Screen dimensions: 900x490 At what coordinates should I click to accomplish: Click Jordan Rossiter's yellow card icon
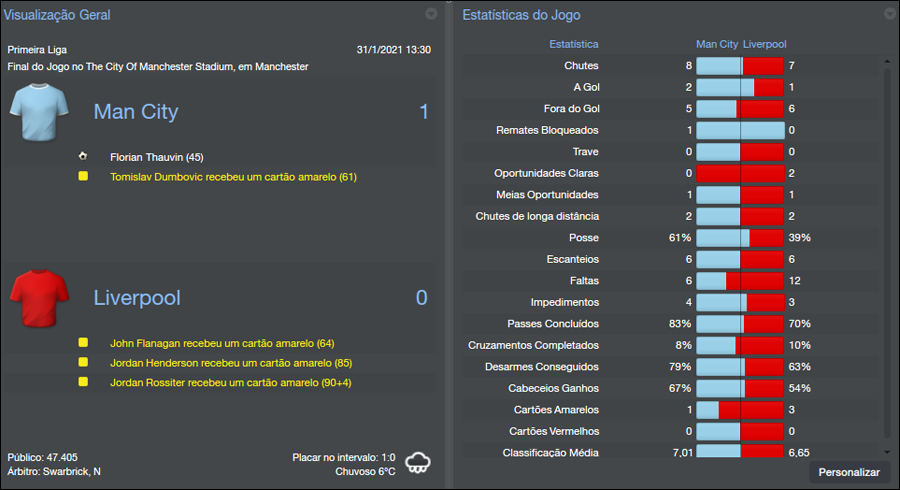pos(83,383)
